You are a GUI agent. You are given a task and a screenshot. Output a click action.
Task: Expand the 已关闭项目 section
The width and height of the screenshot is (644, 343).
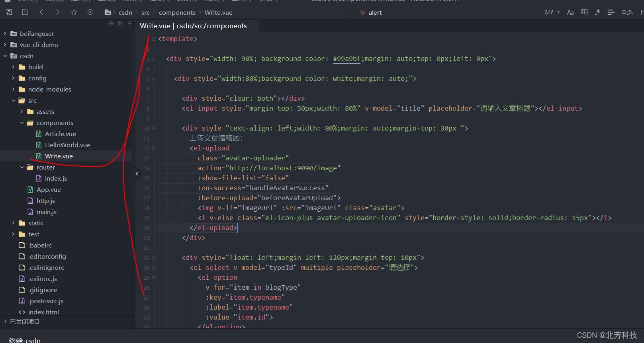tap(5, 322)
